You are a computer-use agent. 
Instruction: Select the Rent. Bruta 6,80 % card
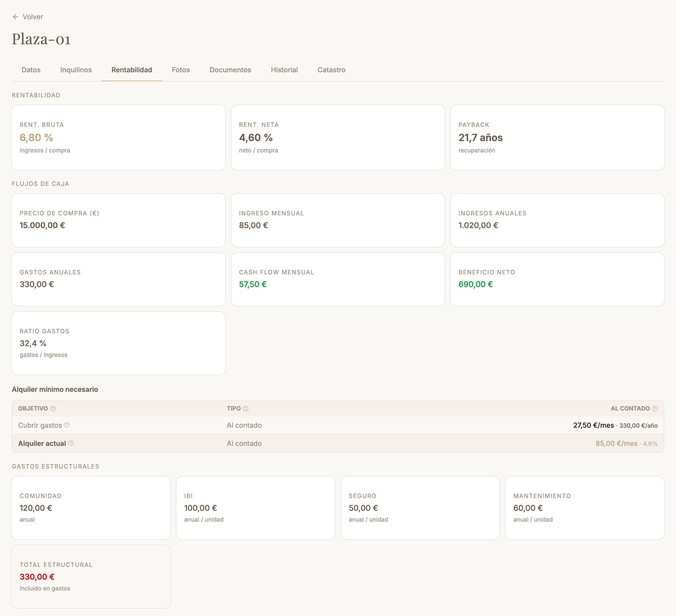119,138
